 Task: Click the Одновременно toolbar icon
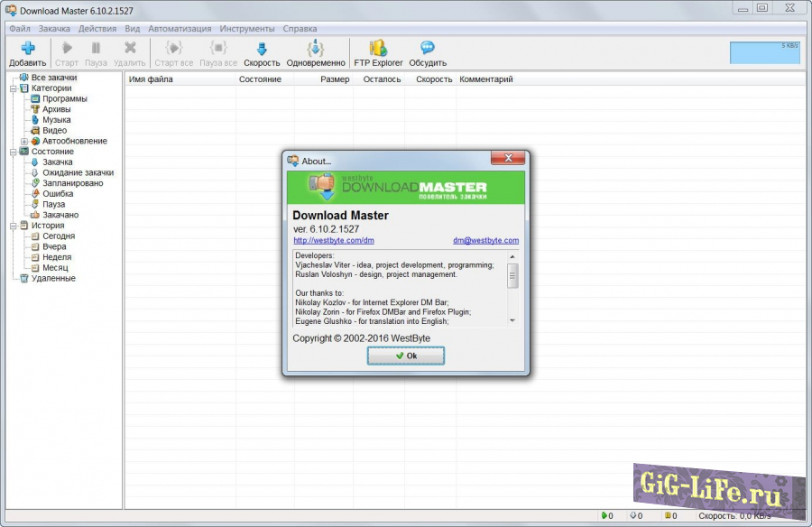click(x=315, y=49)
